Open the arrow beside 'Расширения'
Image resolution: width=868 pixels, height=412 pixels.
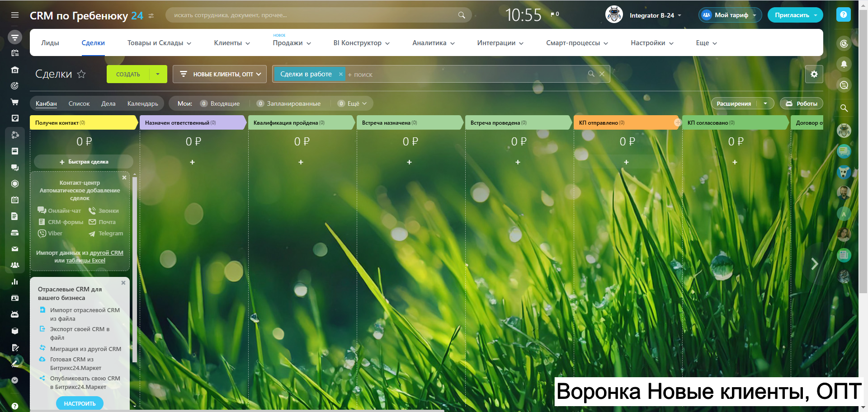765,103
